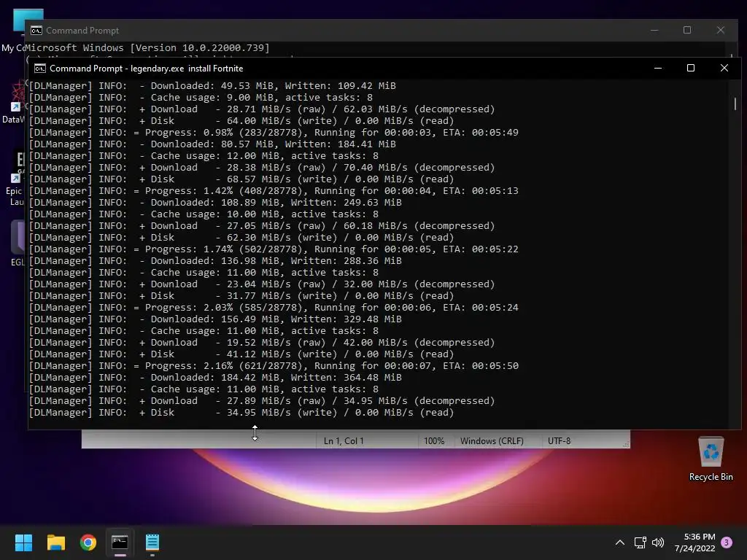Click the back Command Prompt window title icon

tap(36, 31)
